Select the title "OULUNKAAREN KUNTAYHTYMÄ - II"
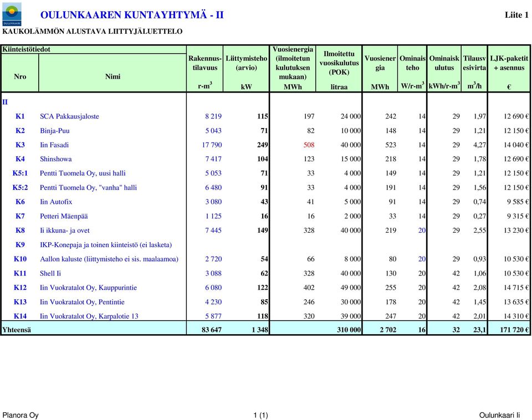Screen dimensions: 532x420 click(x=132, y=15)
